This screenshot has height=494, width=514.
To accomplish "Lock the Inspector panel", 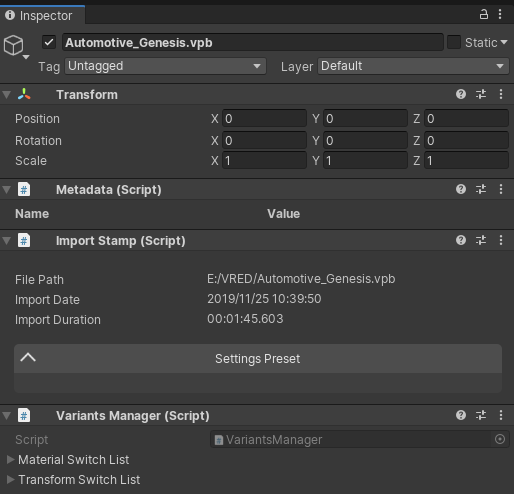I will tap(484, 14).
